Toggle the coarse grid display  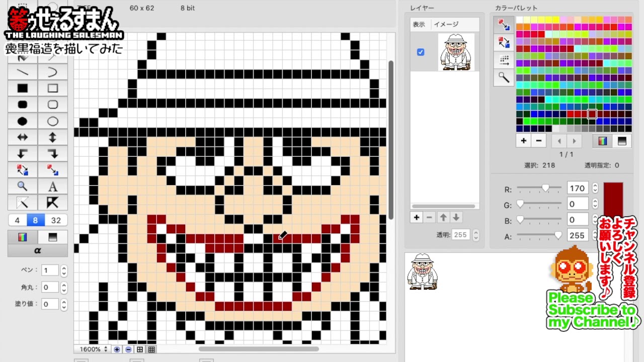(x=140, y=349)
